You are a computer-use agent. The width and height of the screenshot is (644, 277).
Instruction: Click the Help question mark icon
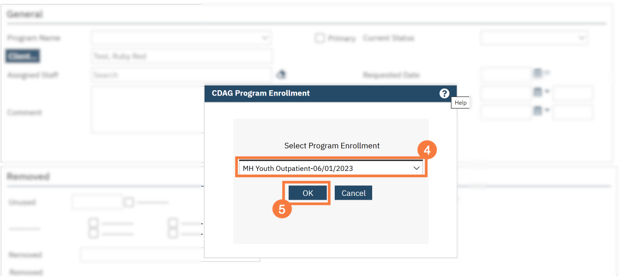tap(444, 94)
